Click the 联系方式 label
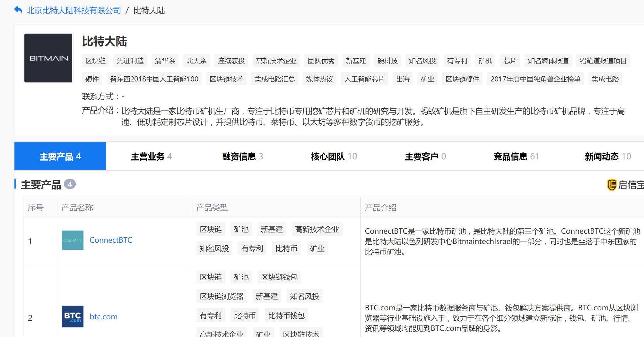The height and width of the screenshot is (337, 644). click(x=101, y=96)
